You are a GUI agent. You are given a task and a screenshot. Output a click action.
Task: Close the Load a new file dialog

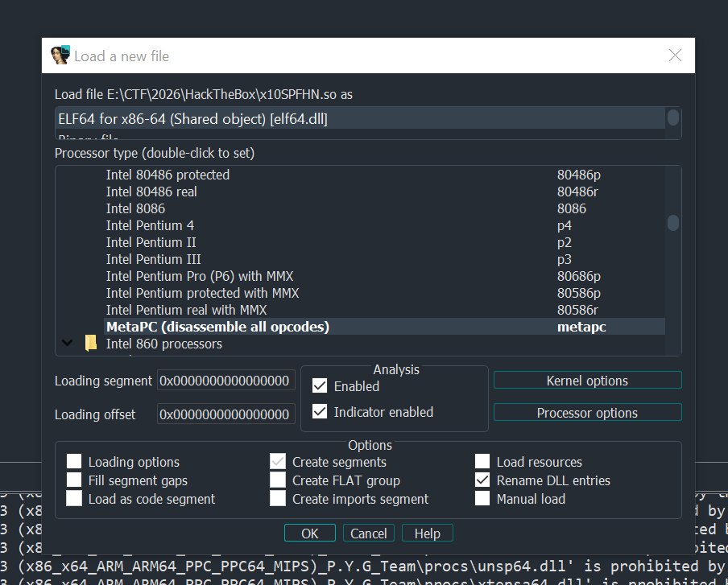(x=675, y=56)
